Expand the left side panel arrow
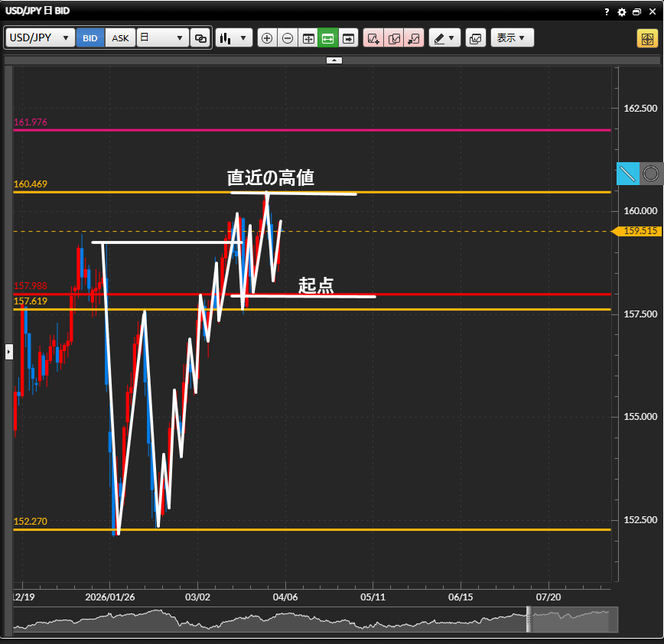 (9, 352)
